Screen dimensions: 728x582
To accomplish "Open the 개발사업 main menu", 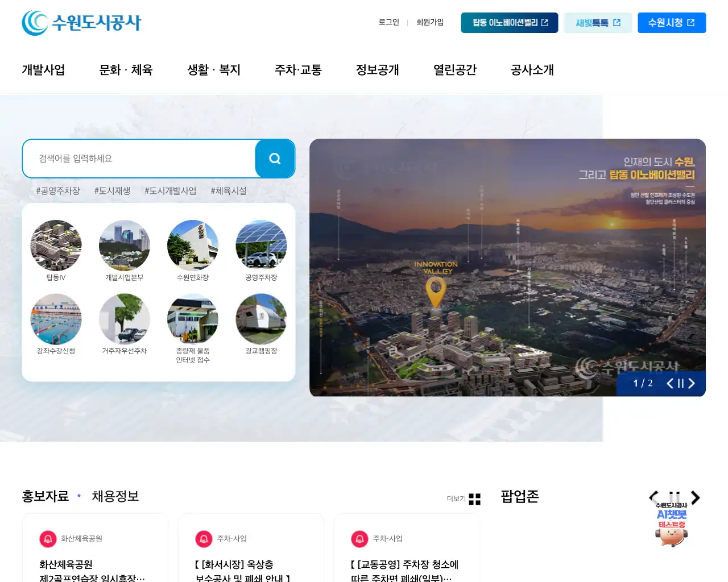I will tap(43, 70).
